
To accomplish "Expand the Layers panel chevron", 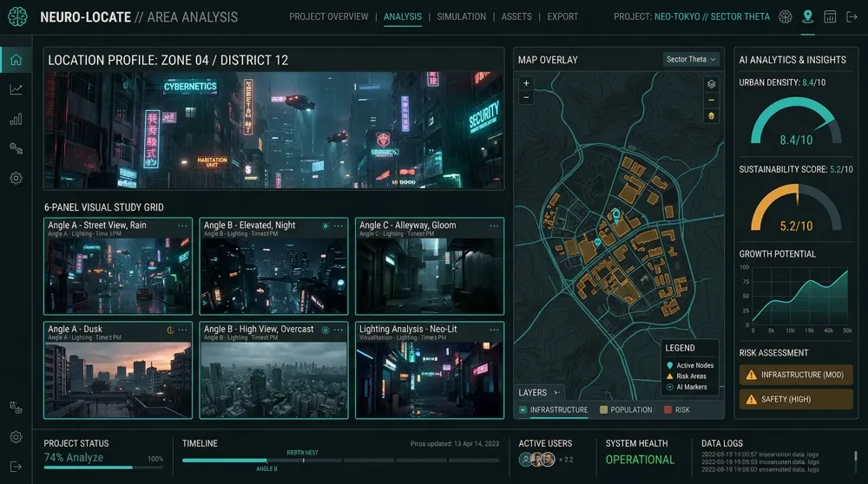I will coord(556,393).
